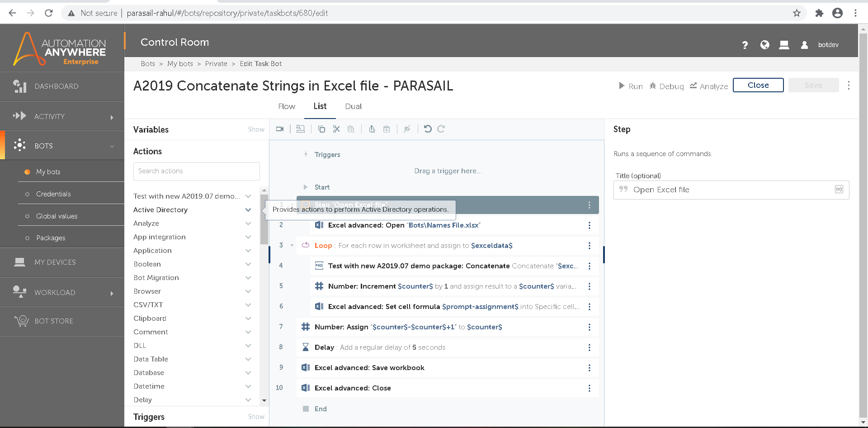Expand the Active Directory actions group

click(x=248, y=210)
